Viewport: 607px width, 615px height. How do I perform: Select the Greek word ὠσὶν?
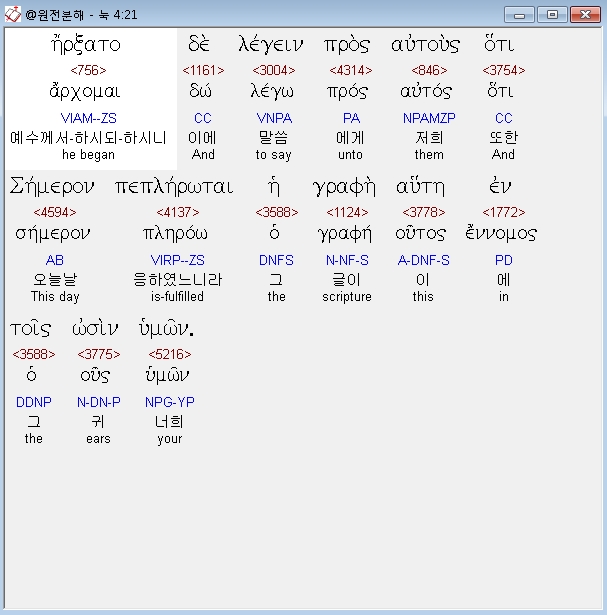pyautogui.click(x=95, y=329)
